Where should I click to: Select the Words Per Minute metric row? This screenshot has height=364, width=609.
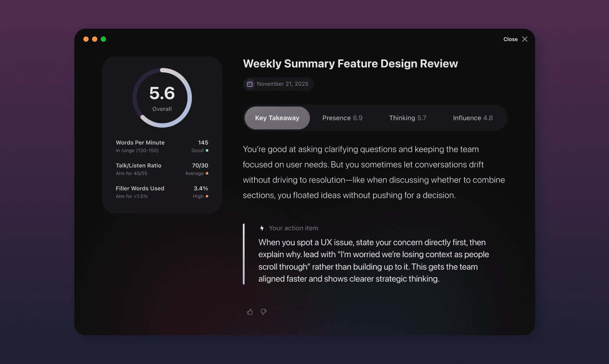pyautogui.click(x=162, y=146)
